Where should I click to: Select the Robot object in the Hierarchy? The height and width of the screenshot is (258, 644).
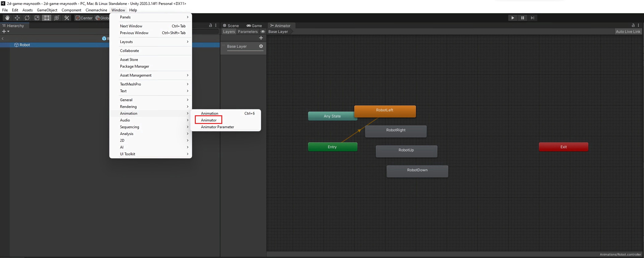coord(25,45)
